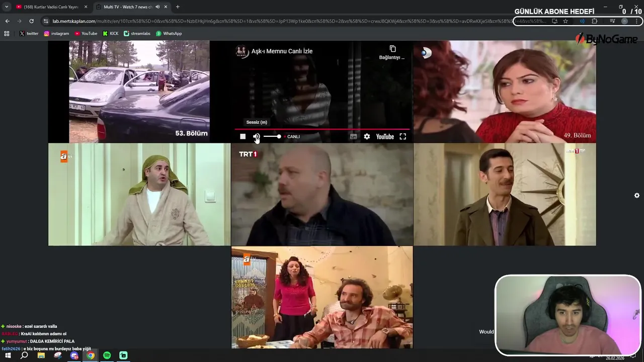Click the red player progress bar

pyautogui.click(x=322, y=129)
